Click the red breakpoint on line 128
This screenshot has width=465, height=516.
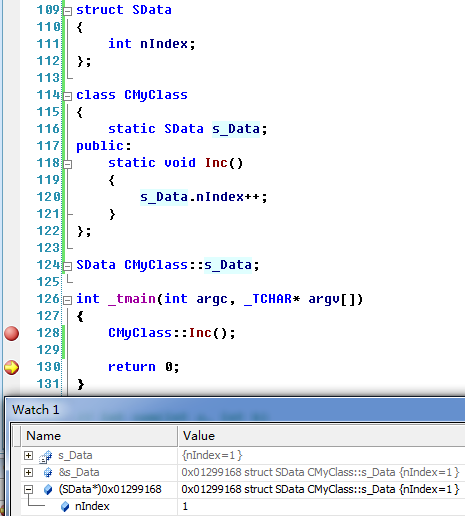pos(11,334)
